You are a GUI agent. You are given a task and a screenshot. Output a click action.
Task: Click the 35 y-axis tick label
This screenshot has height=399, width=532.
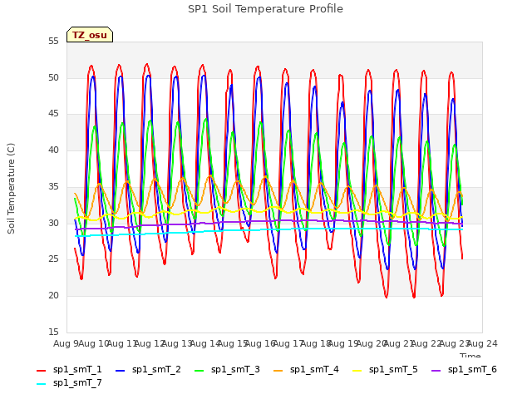(53, 186)
